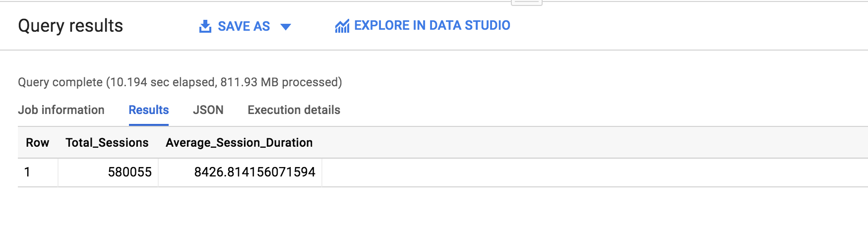This screenshot has width=868, height=229.
Task: Click row number 1 cell
Action: 38,172
